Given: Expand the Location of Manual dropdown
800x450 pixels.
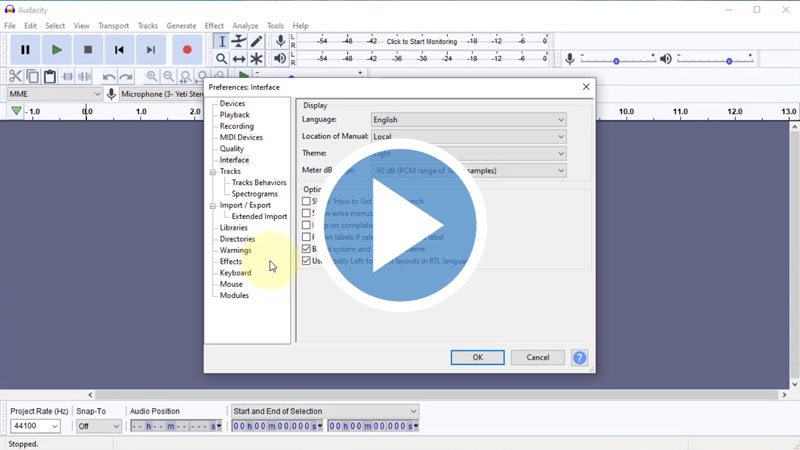Looking at the screenshot, I should [468, 137].
